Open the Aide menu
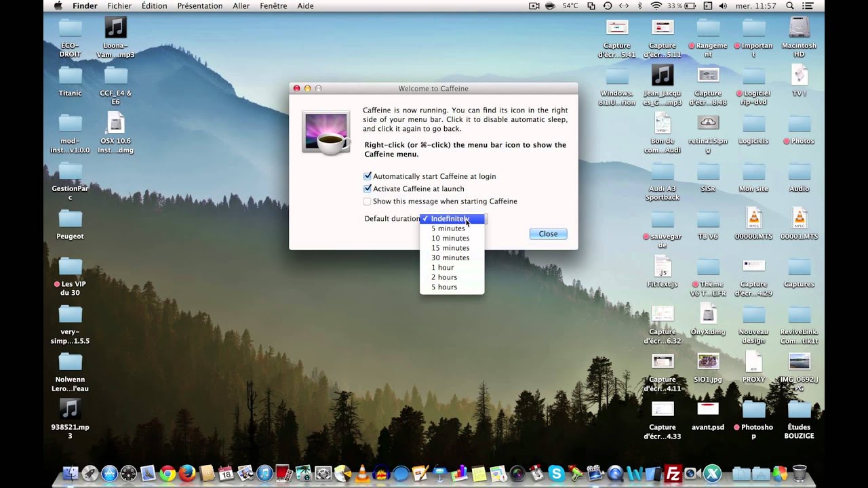 [306, 5]
